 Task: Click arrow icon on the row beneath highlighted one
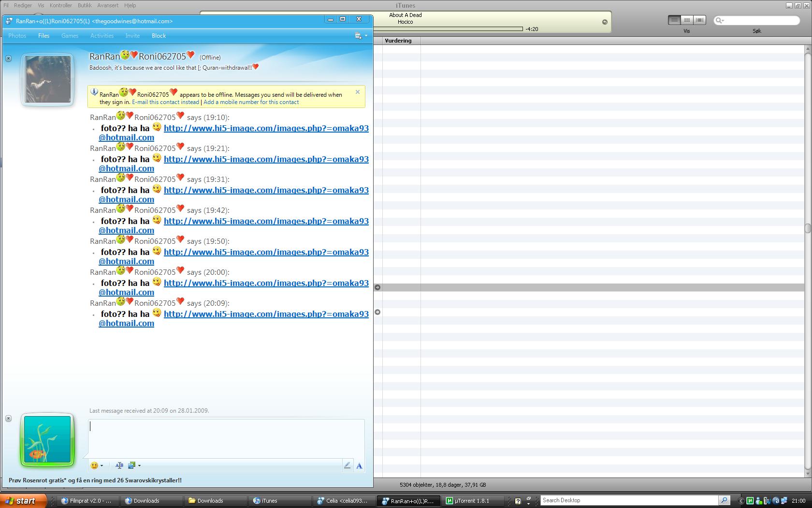click(x=378, y=312)
